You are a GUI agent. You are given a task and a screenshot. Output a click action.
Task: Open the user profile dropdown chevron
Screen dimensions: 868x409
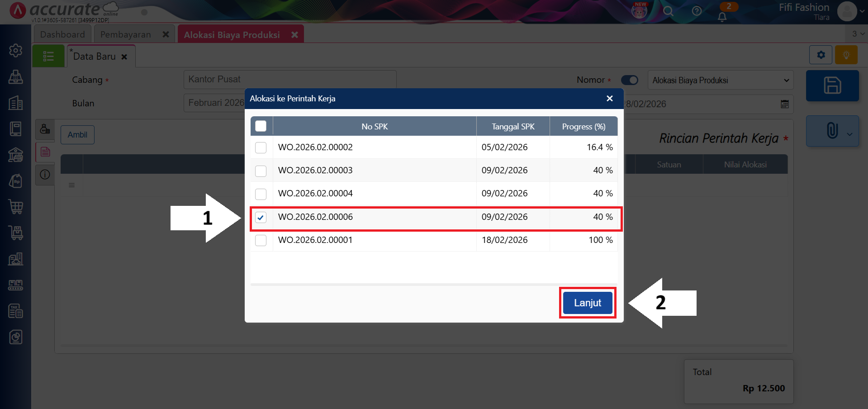[x=862, y=12]
